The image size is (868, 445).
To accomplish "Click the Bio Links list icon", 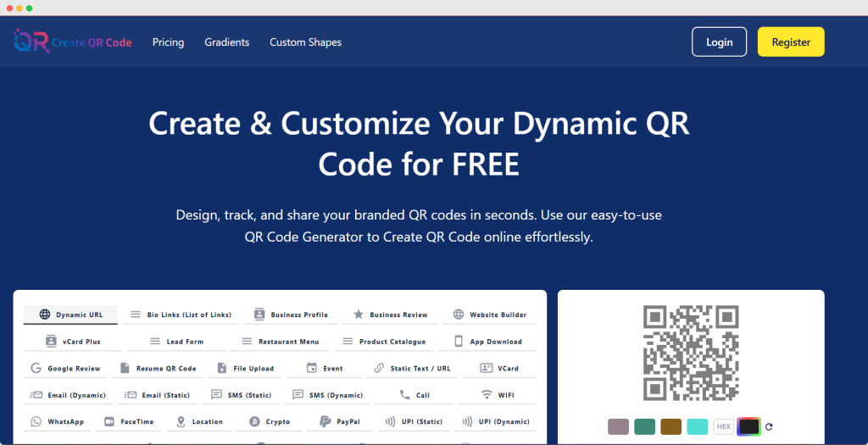I will click(136, 314).
